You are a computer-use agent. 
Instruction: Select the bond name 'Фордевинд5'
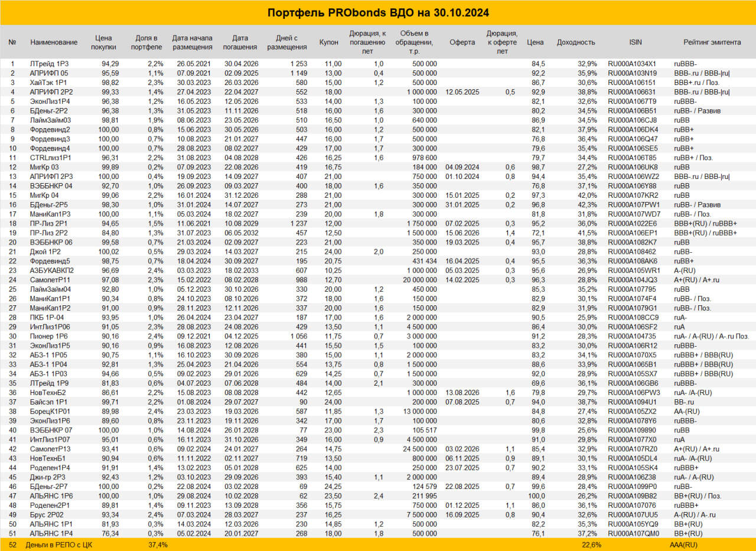click(50, 261)
